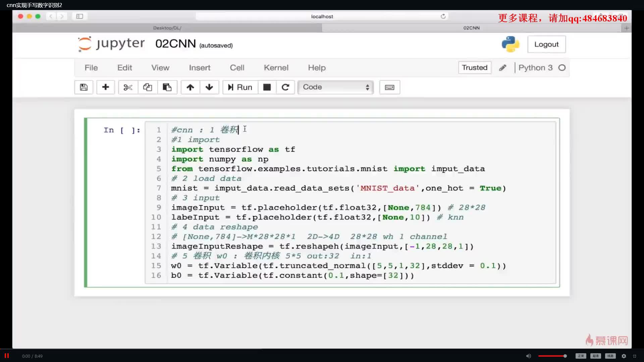Click the Interrupt kernel icon
Screen dimensions: 644x362
click(267, 87)
